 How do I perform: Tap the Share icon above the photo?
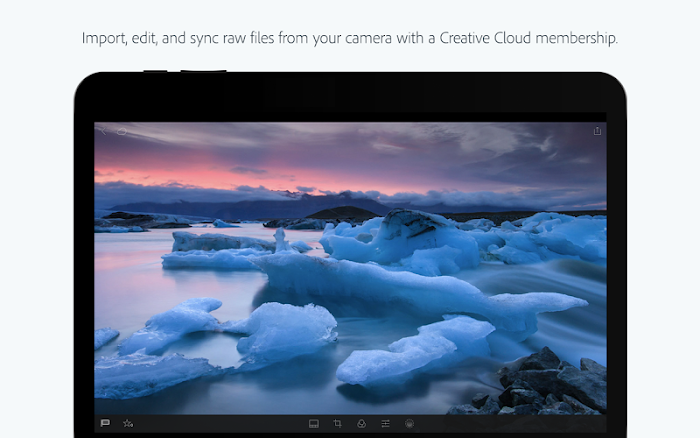[597, 131]
